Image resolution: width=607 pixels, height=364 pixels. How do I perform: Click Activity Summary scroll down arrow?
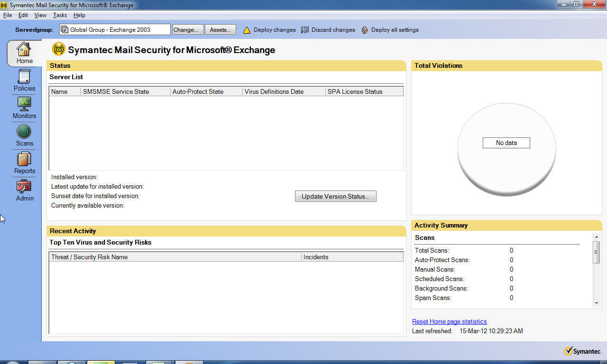pos(597,303)
